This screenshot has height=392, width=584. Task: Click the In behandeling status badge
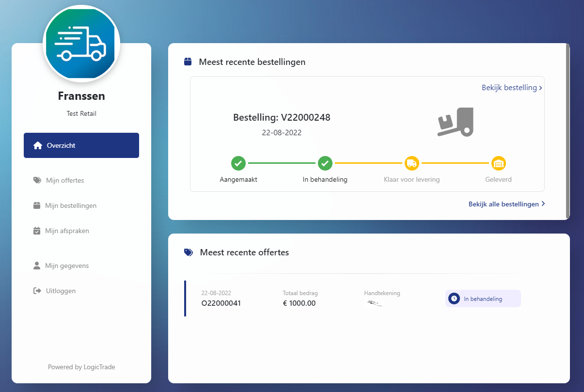coord(483,298)
